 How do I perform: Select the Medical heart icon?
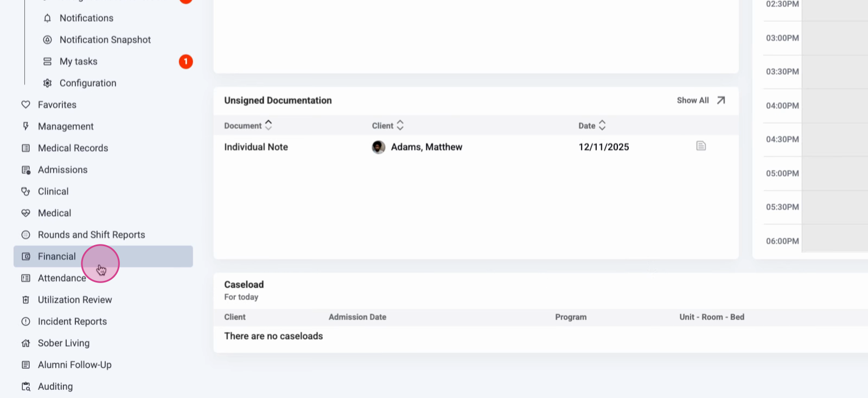coord(25,213)
